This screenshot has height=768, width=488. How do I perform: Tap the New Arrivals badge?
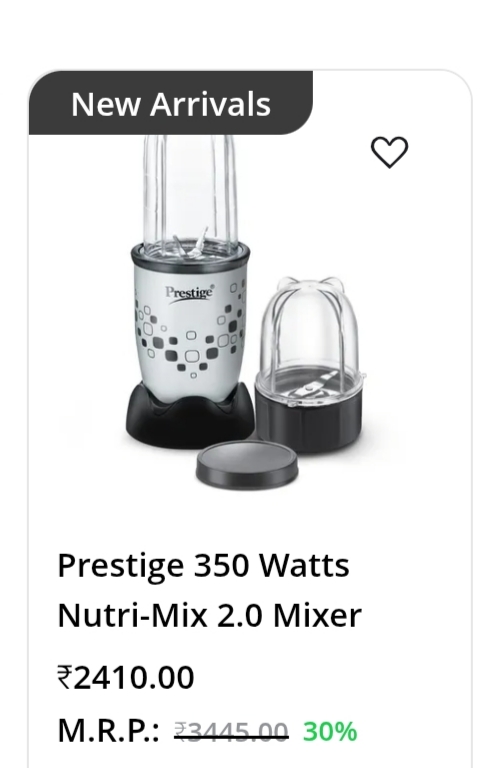pyautogui.click(x=171, y=103)
